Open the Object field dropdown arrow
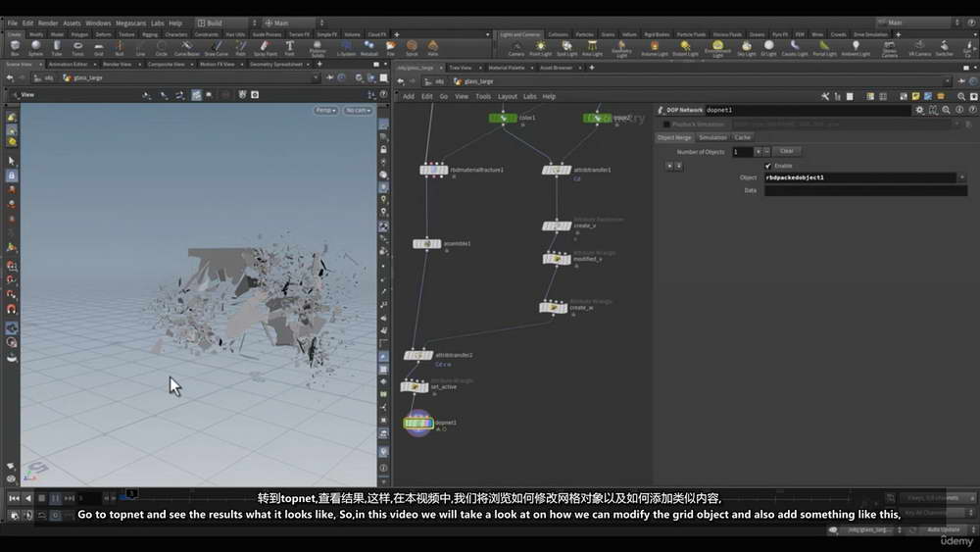 (x=962, y=177)
